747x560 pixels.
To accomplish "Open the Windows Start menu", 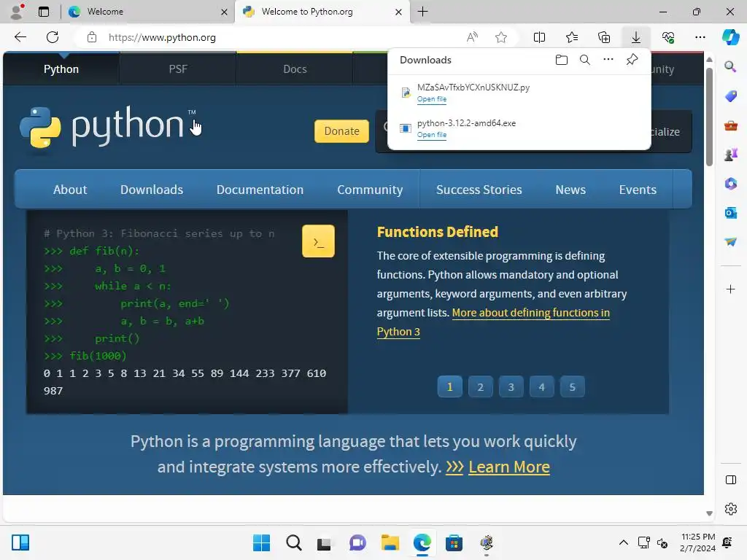I will pos(261,542).
